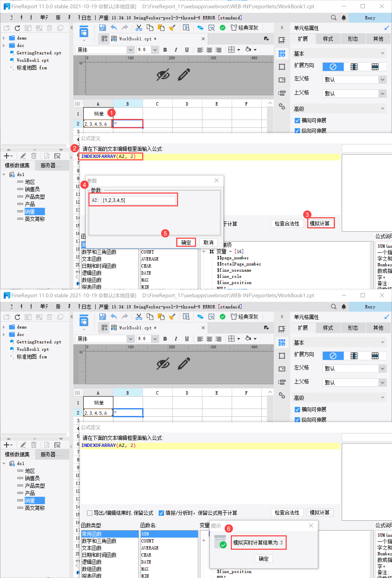Image resolution: width=392 pixels, height=578 pixels.
Task: Select the rightmost grid expansion toggle, upper window
Action: pos(375,67)
